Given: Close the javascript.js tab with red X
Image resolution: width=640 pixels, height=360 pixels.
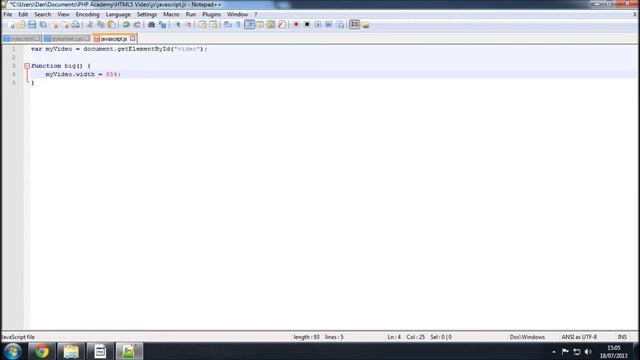Looking at the screenshot, I should tap(133, 38).
